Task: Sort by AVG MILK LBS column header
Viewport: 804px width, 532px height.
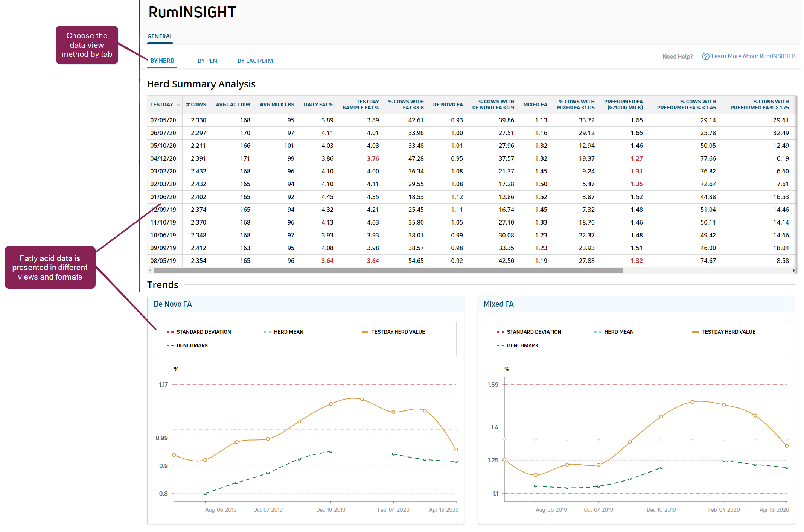Action: (277, 105)
